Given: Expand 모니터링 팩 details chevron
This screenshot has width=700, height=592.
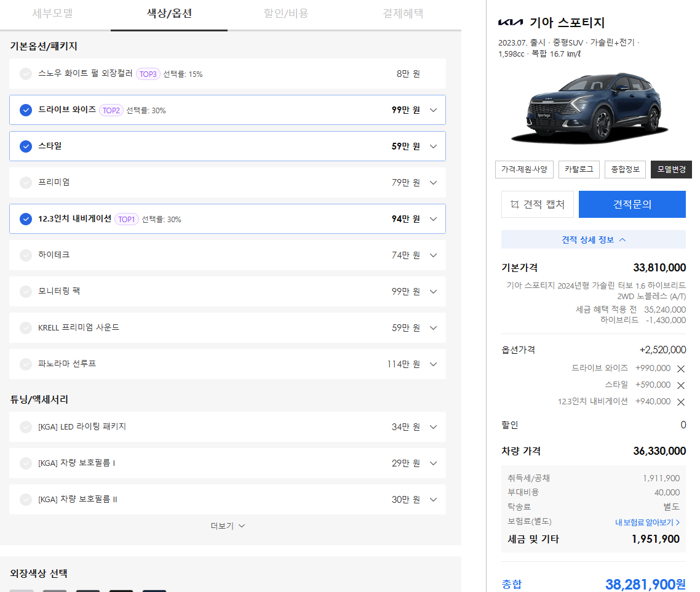Looking at the screenshot, I should pos(433,291).
